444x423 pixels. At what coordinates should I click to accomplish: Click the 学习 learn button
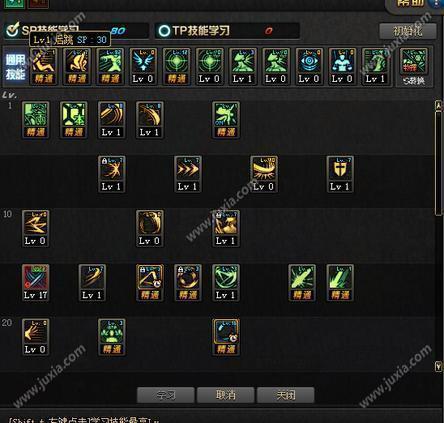click(166, 395)
